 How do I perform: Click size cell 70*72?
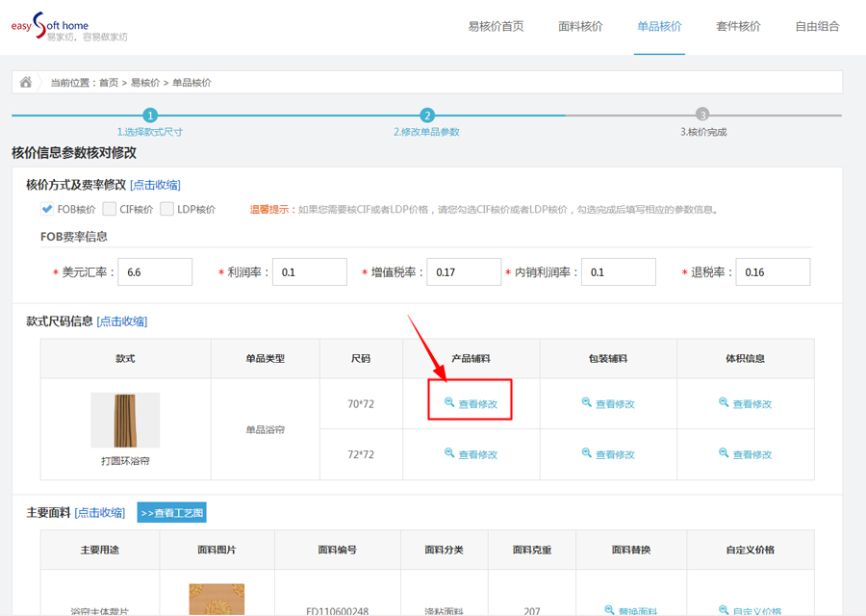[361, 404]
